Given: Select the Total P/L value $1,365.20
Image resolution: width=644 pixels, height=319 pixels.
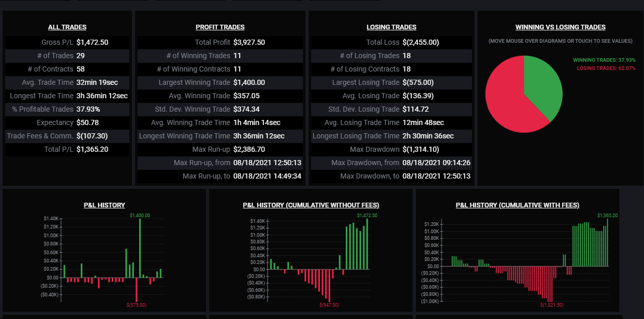Looking at the screenshot, I should (x=92, y=149).
